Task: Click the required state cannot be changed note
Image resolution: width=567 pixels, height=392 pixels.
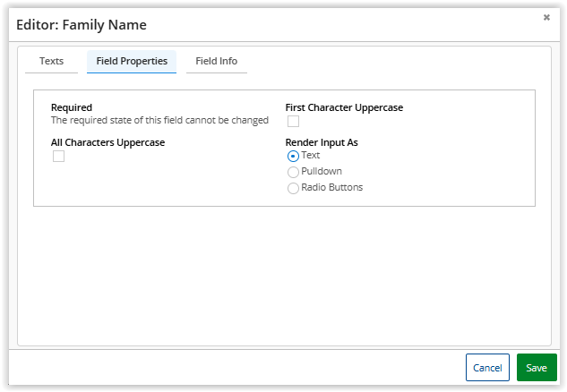Action: (x=159, y=120)
